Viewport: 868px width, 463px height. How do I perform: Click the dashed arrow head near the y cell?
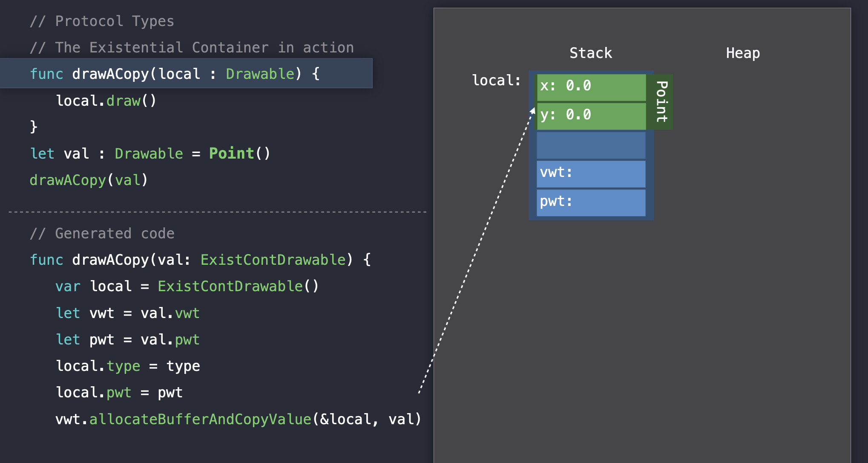point(532,110)
